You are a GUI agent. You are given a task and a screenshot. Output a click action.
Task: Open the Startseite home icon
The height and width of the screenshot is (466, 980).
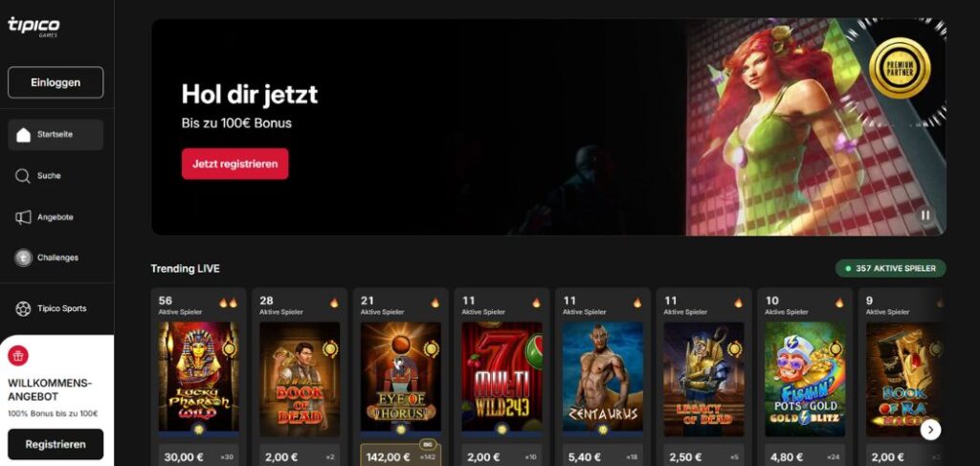(23, 134)
